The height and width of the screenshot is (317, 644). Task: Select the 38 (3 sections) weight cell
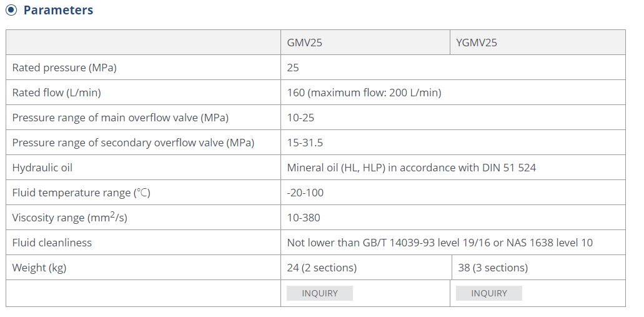493,268
